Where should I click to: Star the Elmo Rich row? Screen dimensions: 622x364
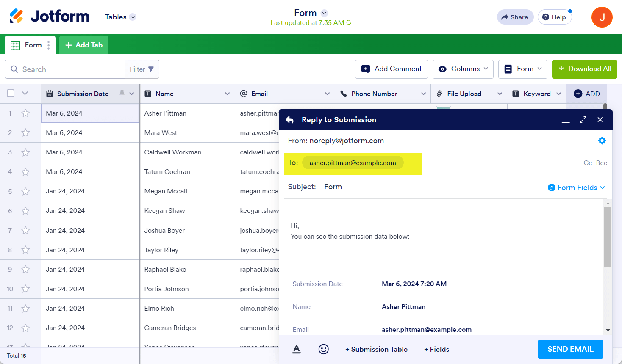pyautogui.click(x=26, y=309)
